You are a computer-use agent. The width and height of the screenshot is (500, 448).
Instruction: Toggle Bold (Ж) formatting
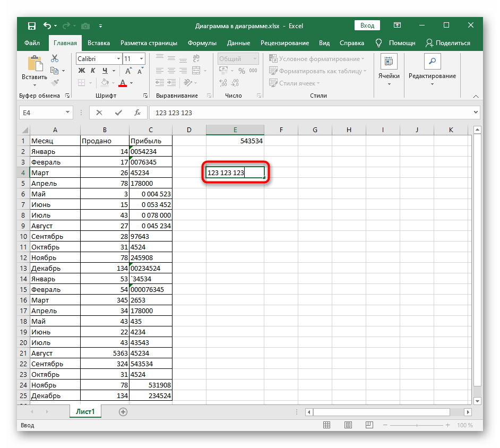[x=81, y=71]
